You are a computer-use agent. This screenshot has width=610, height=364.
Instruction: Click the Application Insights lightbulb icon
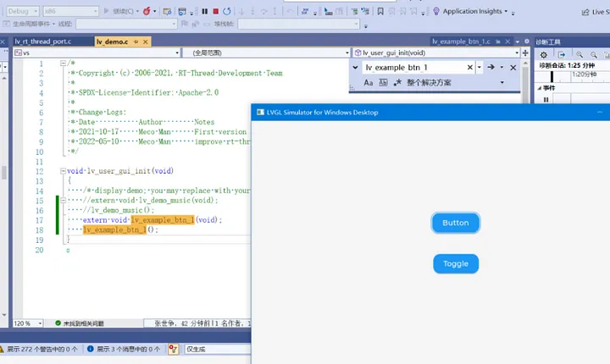coord(436,11)
